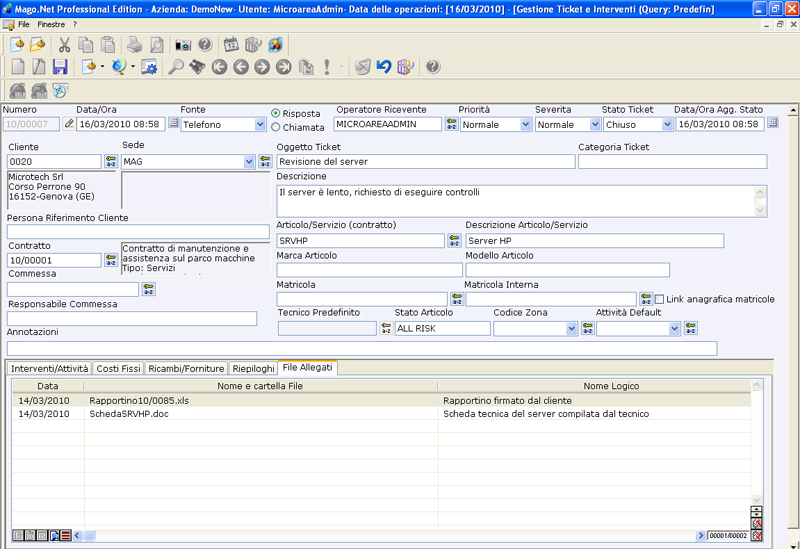This screenshot has height=549, width=800.
Task: Click the binoculars search icon
Action: [x=197, y=67]
